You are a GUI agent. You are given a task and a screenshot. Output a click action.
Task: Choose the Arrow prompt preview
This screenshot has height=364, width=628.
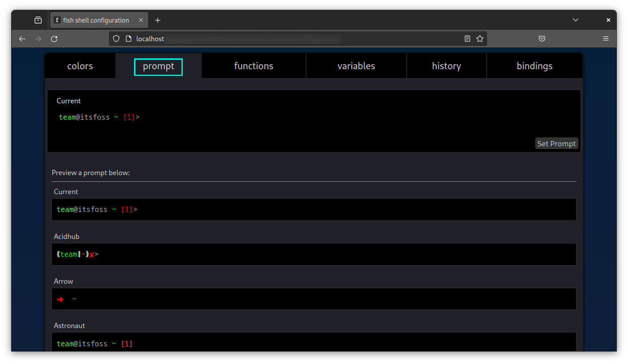(x=314, y=299)
